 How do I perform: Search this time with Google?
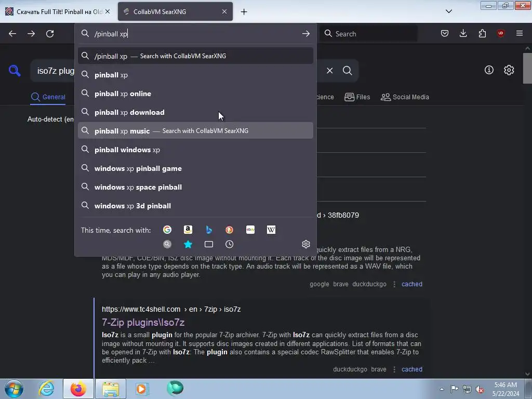(x=167, y=230)
